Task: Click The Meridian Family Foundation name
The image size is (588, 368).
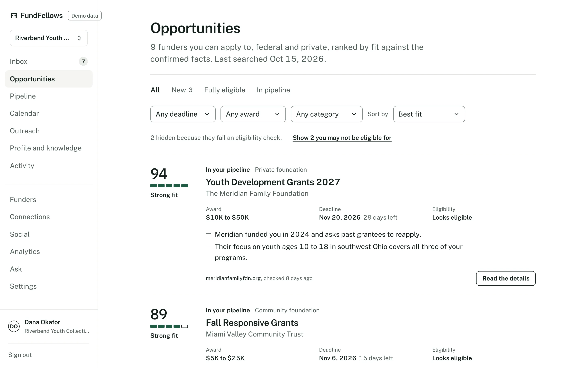Action: pyautogui.click(x=257, y=193)
